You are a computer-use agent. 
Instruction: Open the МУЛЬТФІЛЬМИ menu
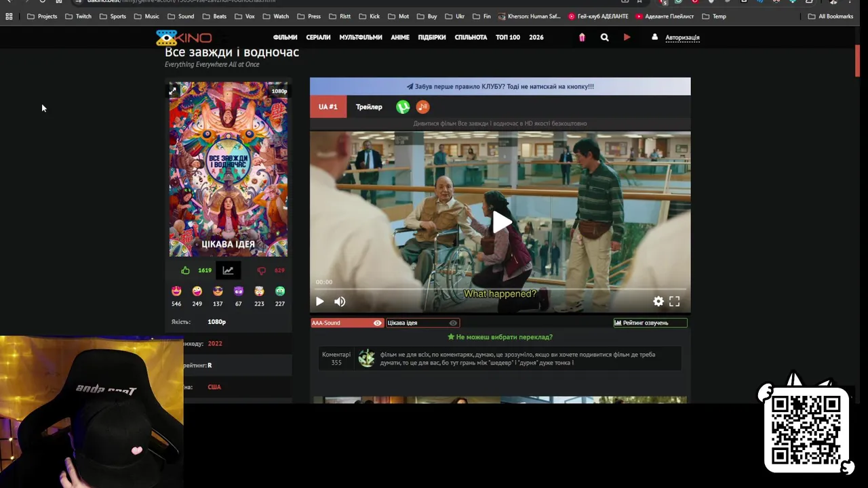361,37
